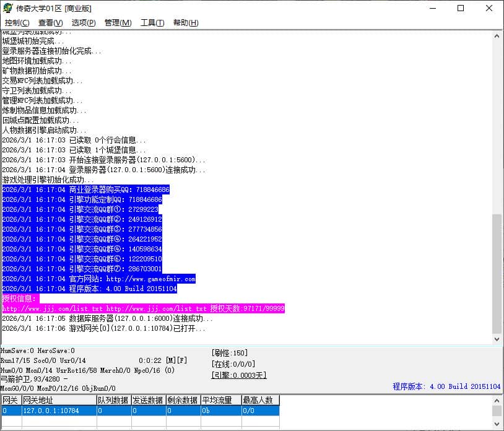Viewport: 504px width, 431px height.
Task: Open the 工具(T) menu
Action: (x=152, y=23)
